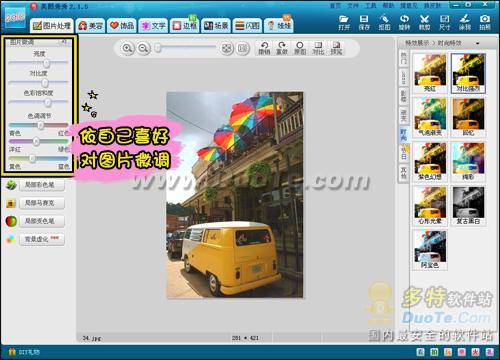
Task: Undo the last edit with 撤销
Action: point(264,48)
